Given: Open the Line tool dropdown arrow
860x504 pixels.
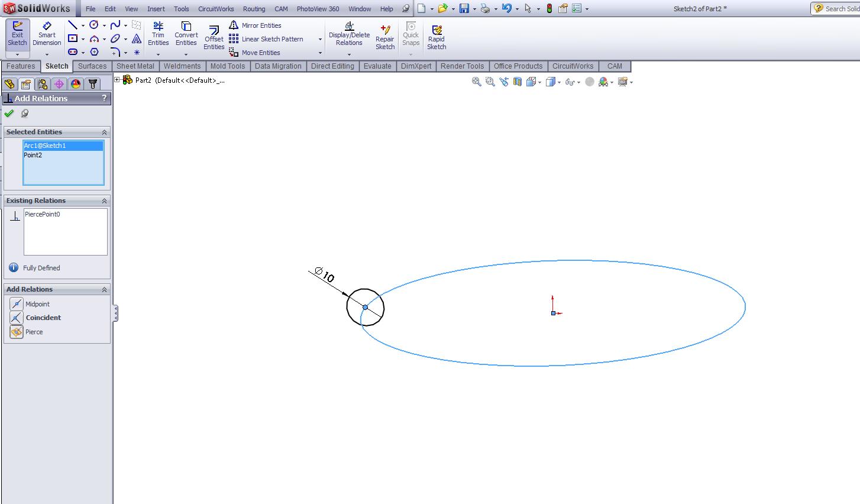Looking at the screenshot, I should click(x=83, y=25).
